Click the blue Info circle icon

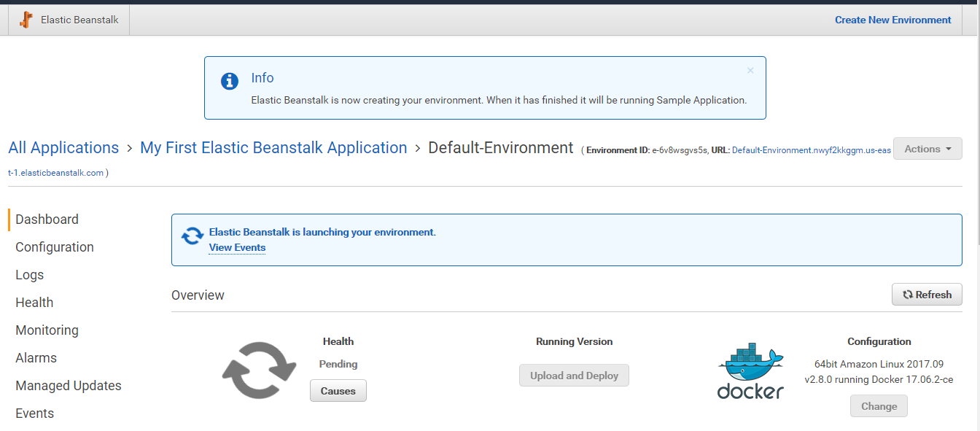point(230,81)
